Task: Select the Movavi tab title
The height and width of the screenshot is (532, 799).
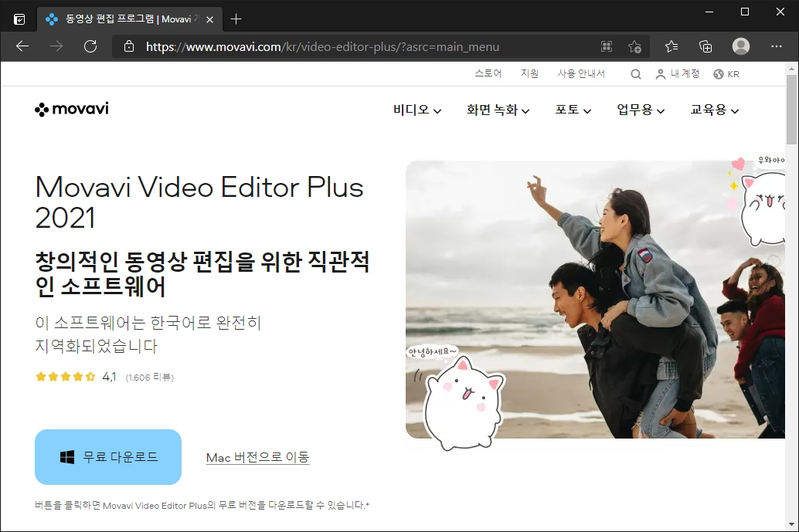Action: pyautogui.click(x=131, y=19)
